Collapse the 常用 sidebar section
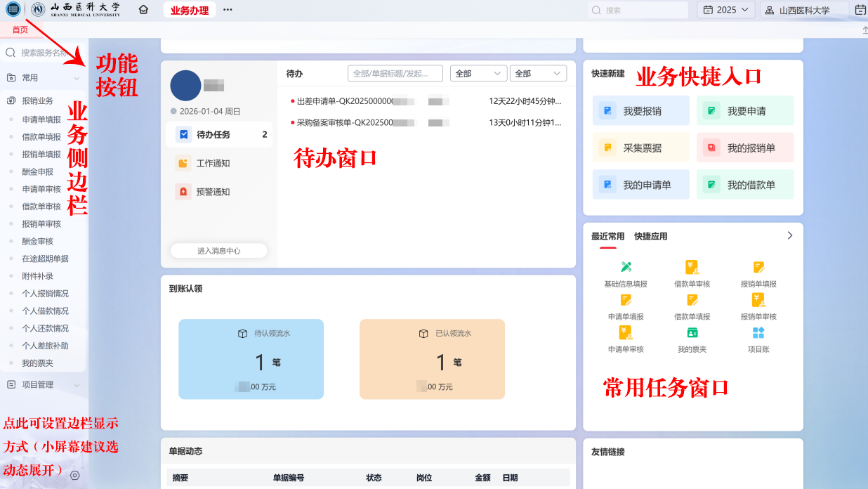Image resolution: width=868 pixels, height=489 pixels. [77, 78]
